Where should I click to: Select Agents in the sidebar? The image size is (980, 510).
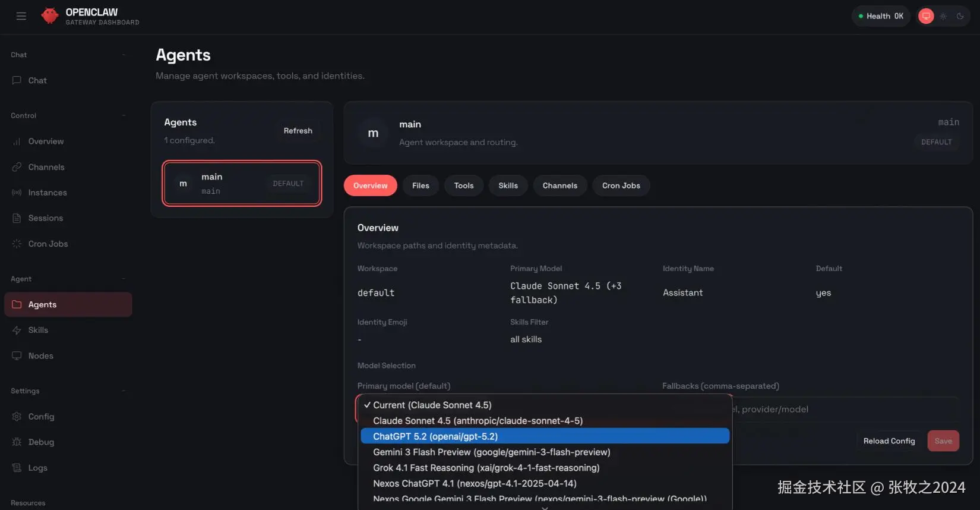(68, 304)
